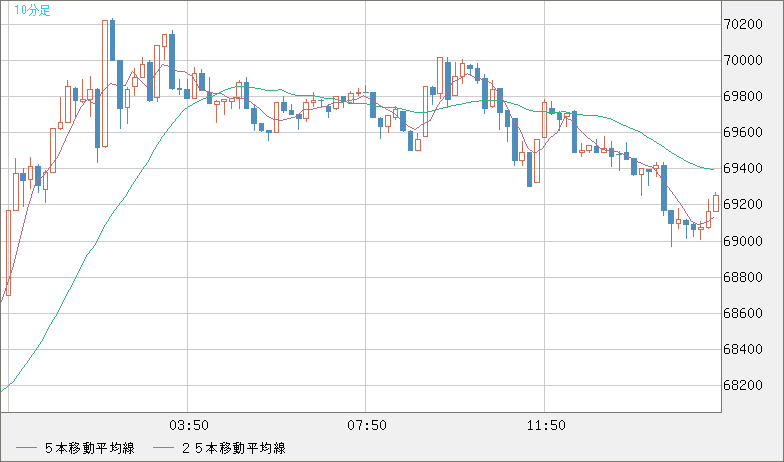
Task: Click the tallest red candle near 70200
Action: 105,84
